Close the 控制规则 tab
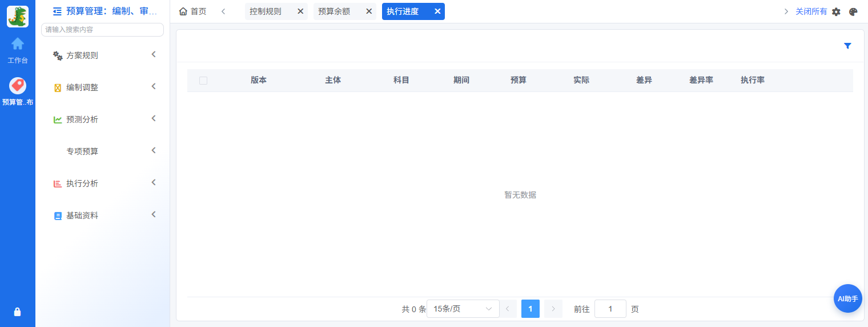The height and width of the screenshot is (327, 868). 300,11
